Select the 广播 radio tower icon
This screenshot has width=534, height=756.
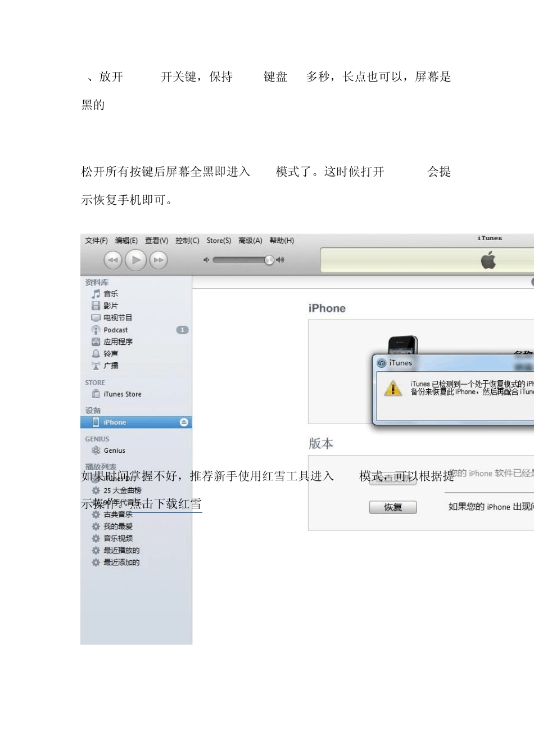click(96, 366)
